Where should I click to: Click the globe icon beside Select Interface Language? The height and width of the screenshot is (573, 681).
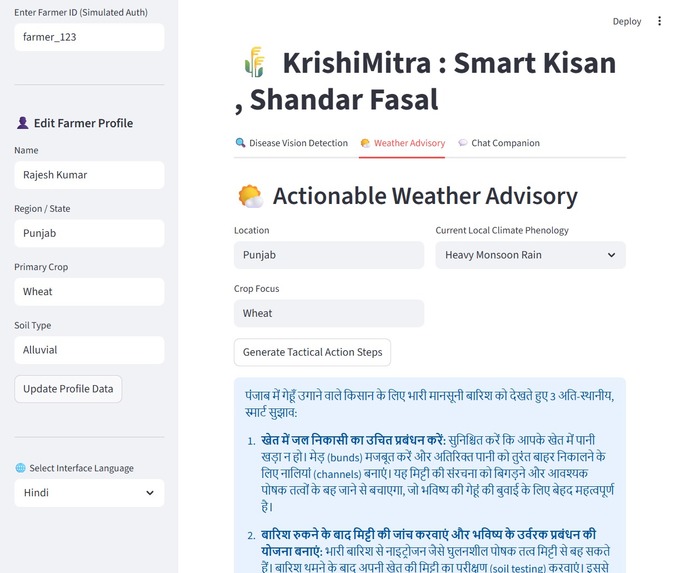[20, 468]
